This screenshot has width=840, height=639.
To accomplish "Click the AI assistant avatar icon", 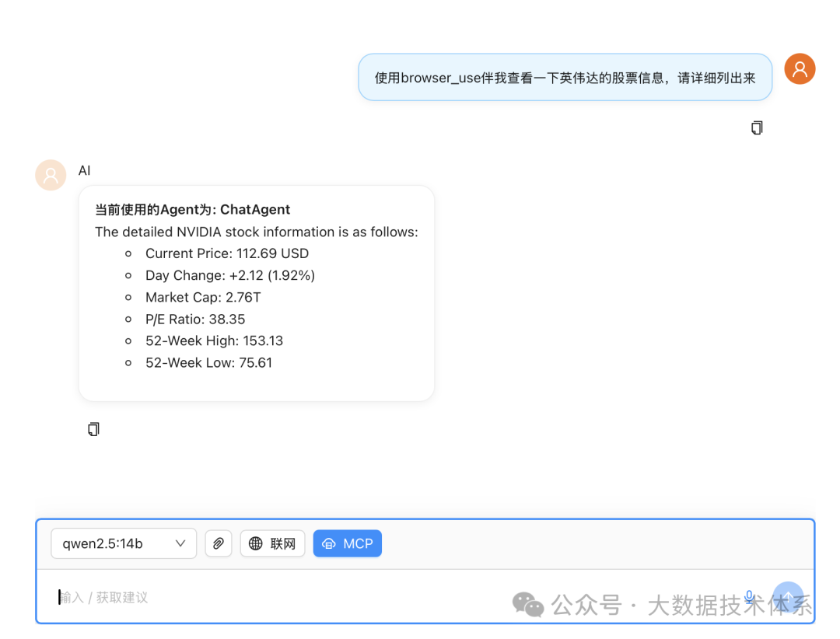I will coord(51,175).
